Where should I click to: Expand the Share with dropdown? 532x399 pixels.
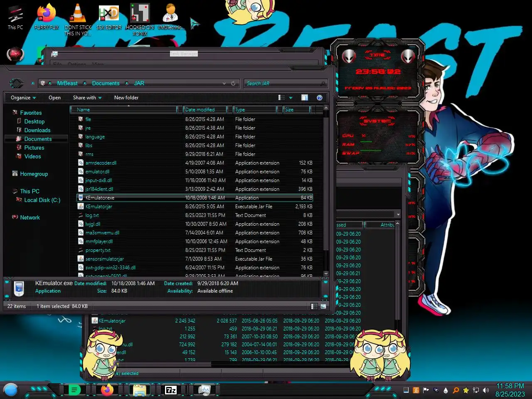(x=87, y=98)
